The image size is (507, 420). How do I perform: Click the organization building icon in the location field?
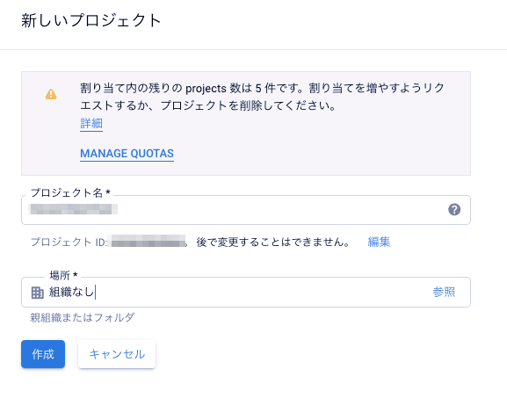point(37,293)
